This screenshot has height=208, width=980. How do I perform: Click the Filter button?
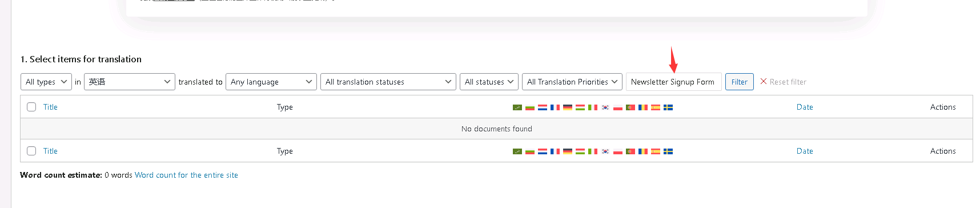740,82
